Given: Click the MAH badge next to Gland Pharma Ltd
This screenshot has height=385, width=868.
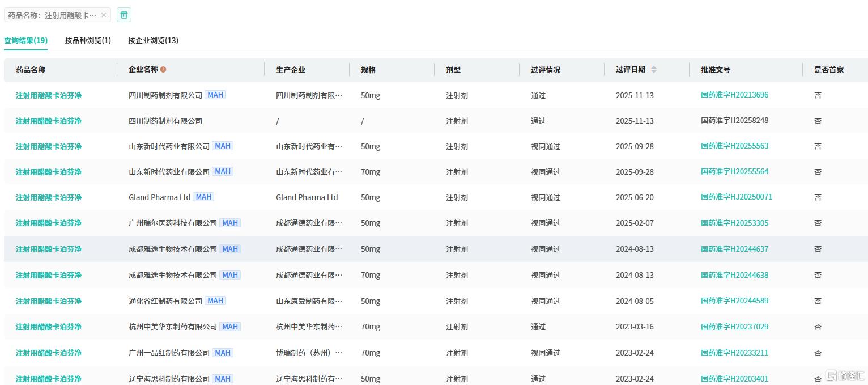Looking at the screenshot, I should tap(203, 197).
